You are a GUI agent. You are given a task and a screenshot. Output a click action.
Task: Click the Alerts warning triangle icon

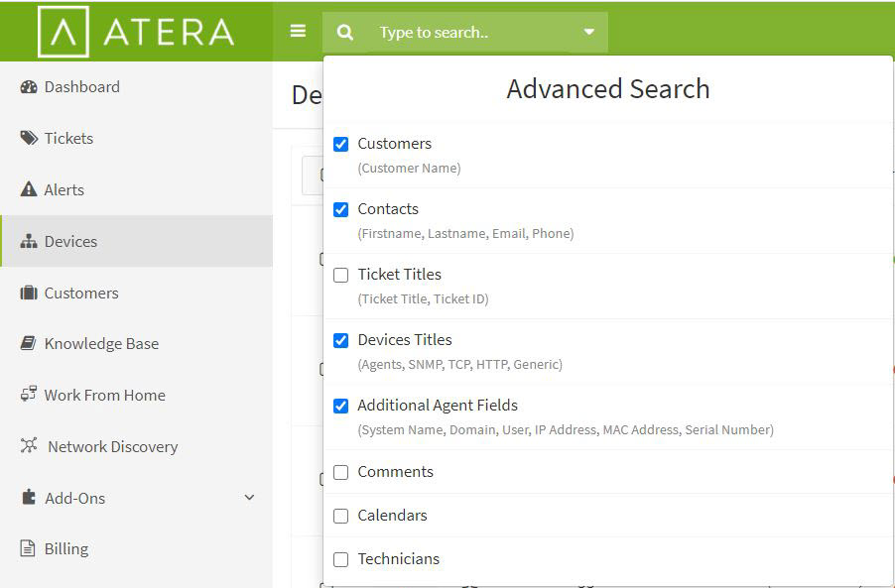pyautogui.click(x=29, y=188)
